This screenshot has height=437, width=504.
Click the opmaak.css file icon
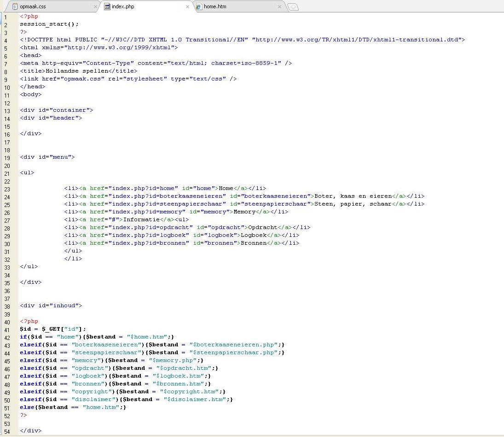[x=15, y=7]
